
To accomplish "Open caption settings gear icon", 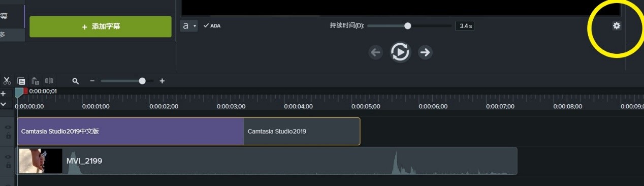I will (x=617, y=25).
